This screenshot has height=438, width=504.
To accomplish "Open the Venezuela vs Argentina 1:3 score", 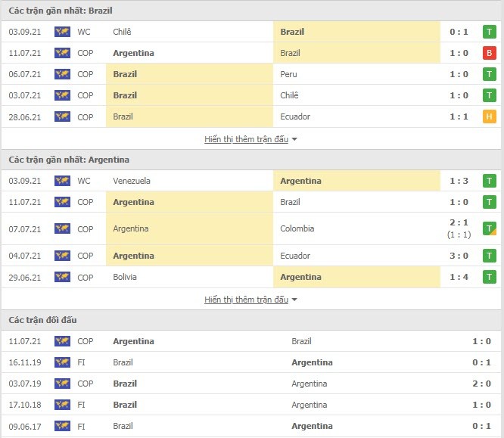I will 459,181.
